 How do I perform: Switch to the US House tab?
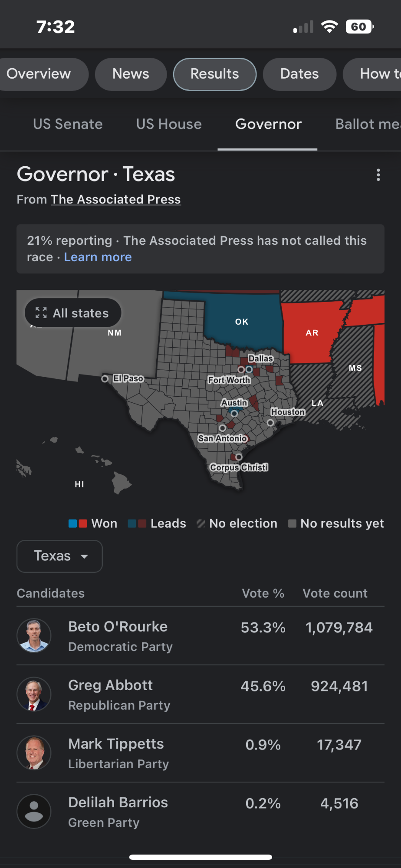click(169, 124)
